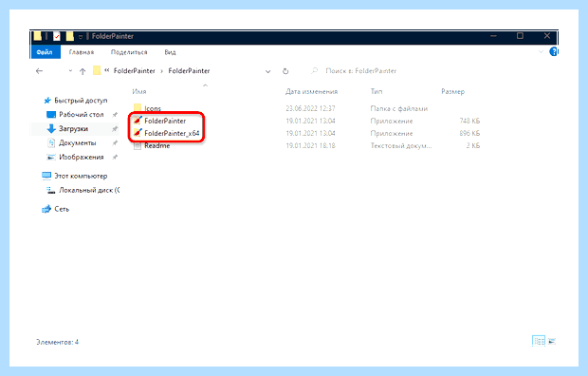Viewport: 588px width, 376px height.
Task: Click the pin icon next to Загрузки
Action: 115,129
